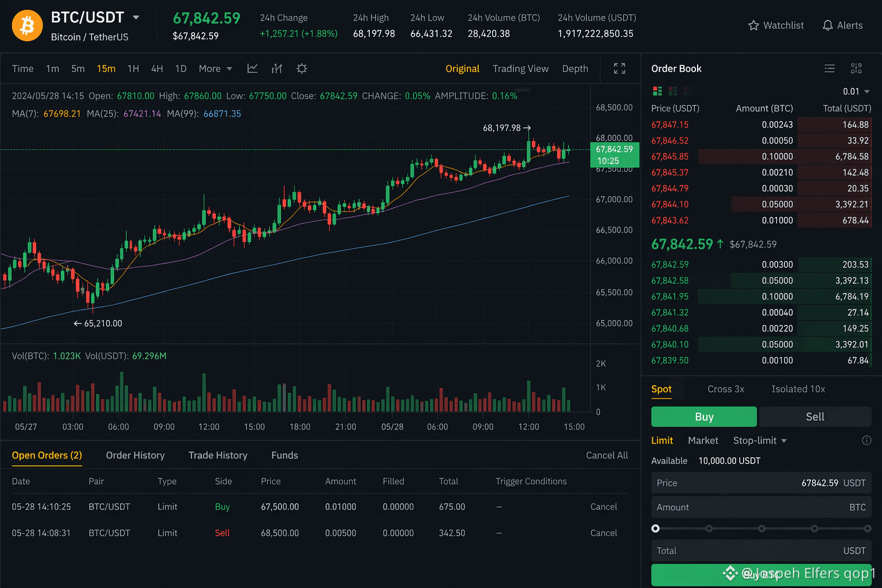Select ask price 67,847.15 in order book

pyautogui.click(x=670, y=125)
